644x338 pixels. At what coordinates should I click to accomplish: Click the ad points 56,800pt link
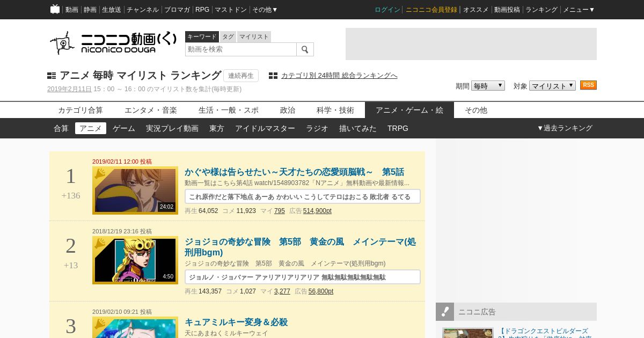click(x=321, y=291)
